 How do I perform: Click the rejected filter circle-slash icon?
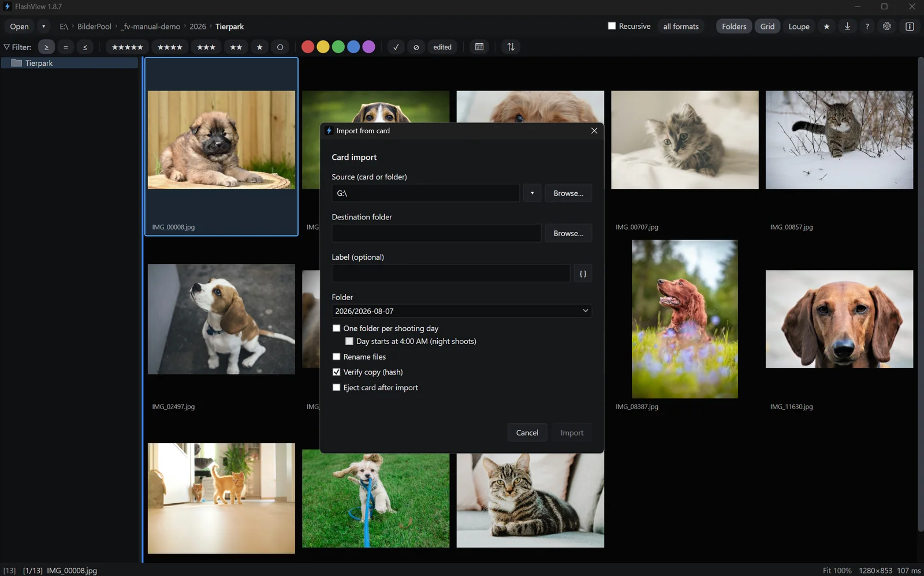[416, 47]
